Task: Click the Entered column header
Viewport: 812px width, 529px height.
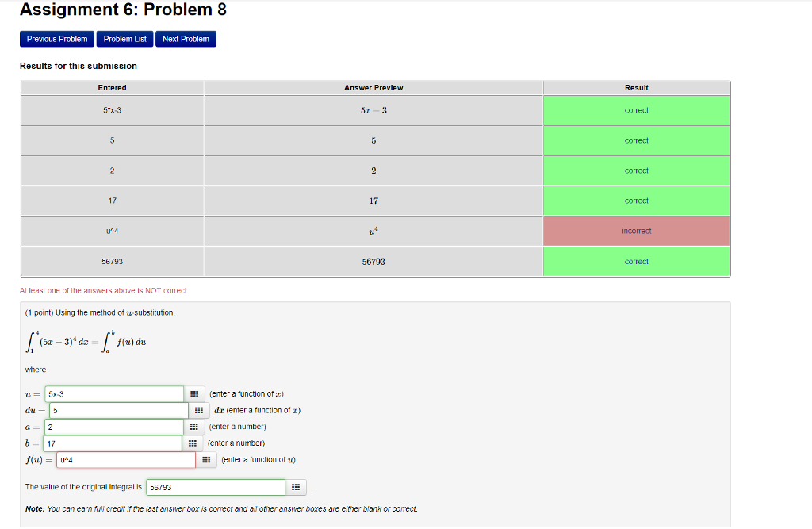Action: pyautogui.click(x=112, y=87)
